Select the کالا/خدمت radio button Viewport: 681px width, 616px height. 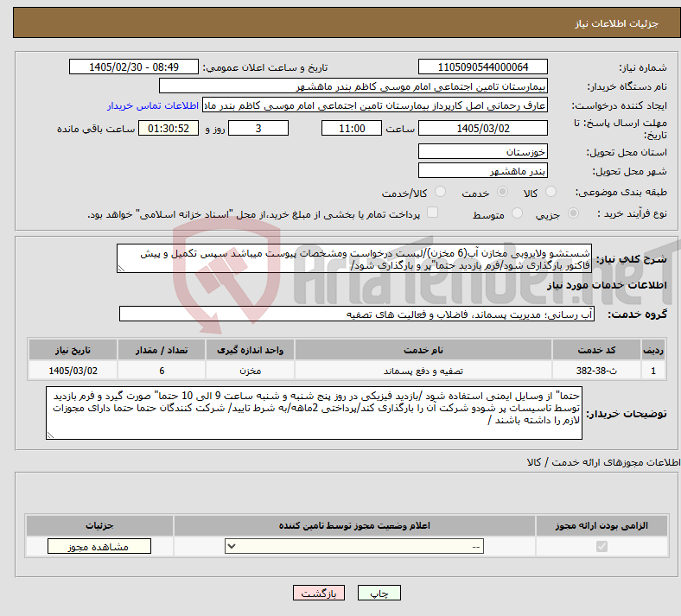tap(441, 192)
